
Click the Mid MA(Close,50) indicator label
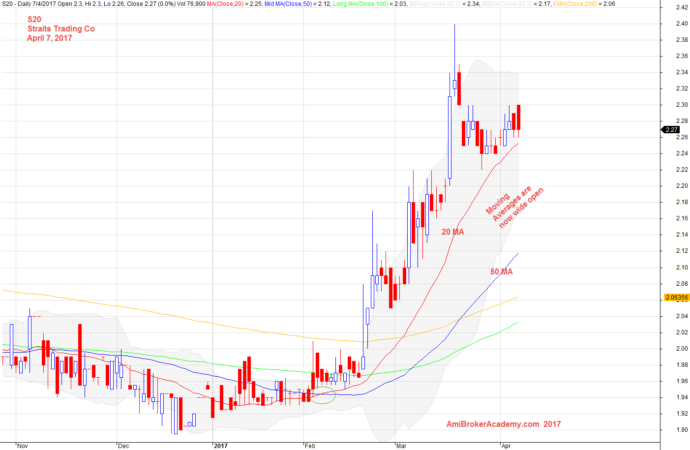[286, 4]
